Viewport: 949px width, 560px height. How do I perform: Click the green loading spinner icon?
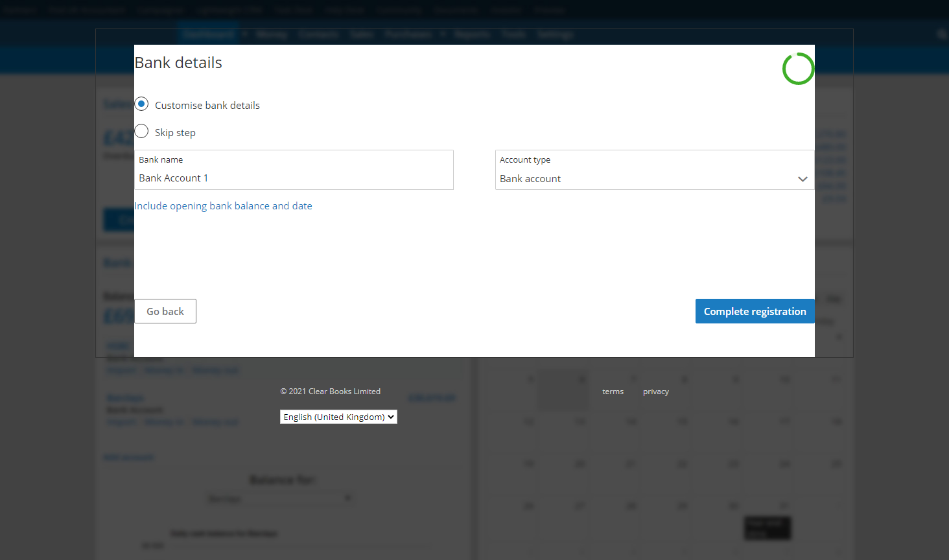point(798,69)
